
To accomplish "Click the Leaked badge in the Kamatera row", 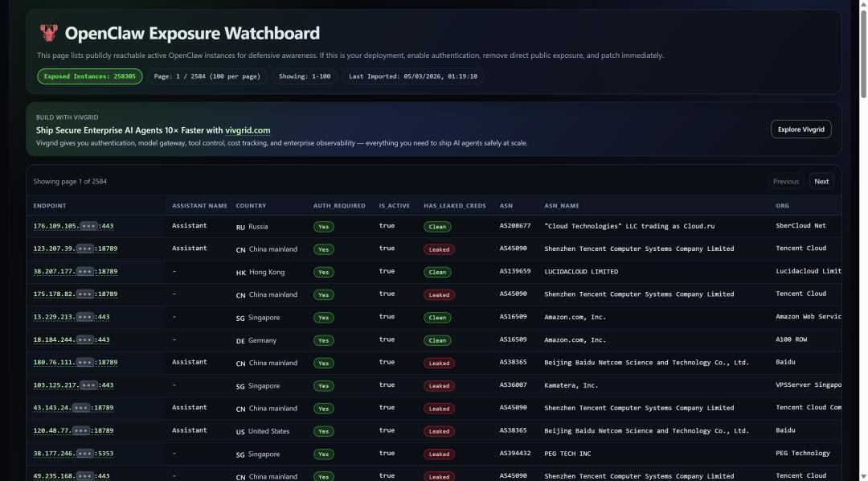I will click(x=439, y=386).
